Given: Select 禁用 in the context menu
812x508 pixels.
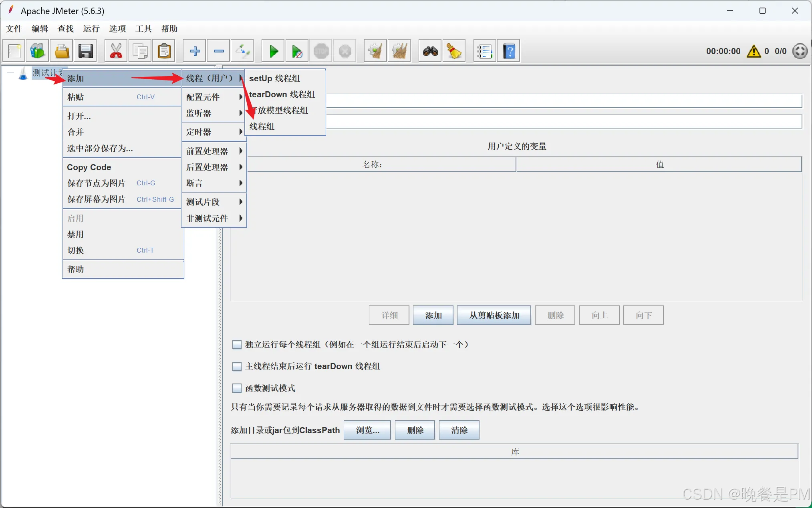Looking at the screenshot, I should pos(122,235).
